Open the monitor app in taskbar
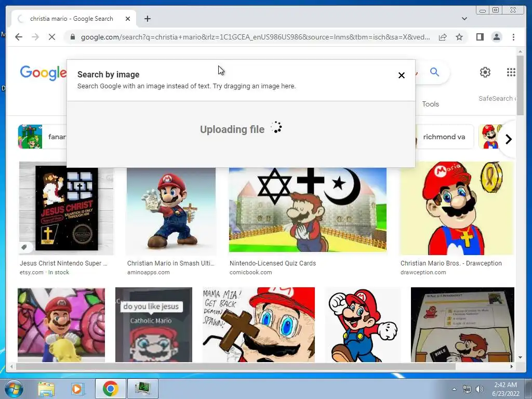532x399 pixels. pyautogui.click(x=142, y=389)
